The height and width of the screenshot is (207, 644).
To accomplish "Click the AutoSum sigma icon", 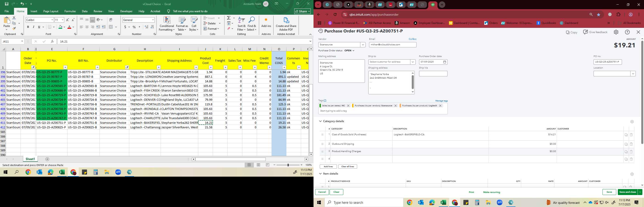I will [x=229, y=18].
